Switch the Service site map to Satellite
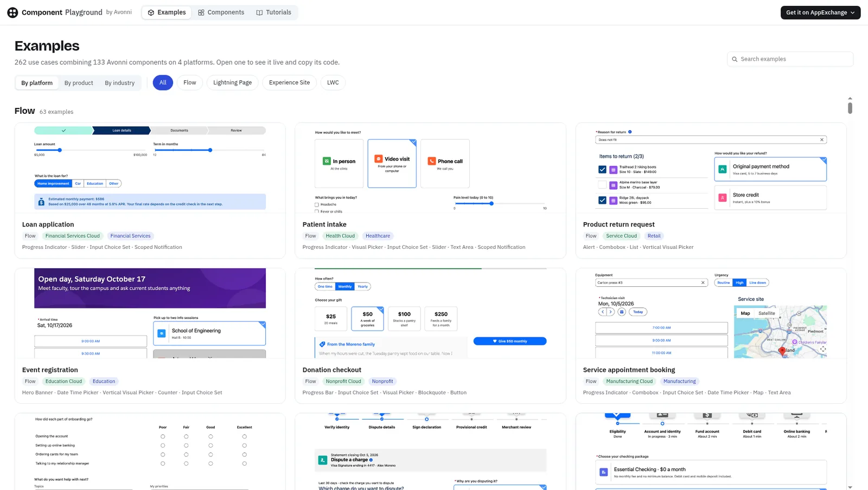This screenshot has width=868, height=490. [x=767, y=313]
